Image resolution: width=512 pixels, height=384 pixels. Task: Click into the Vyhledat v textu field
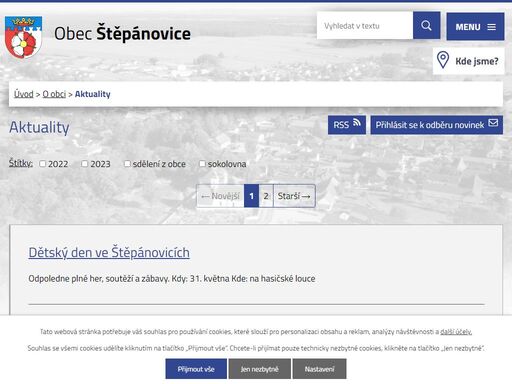365,25
